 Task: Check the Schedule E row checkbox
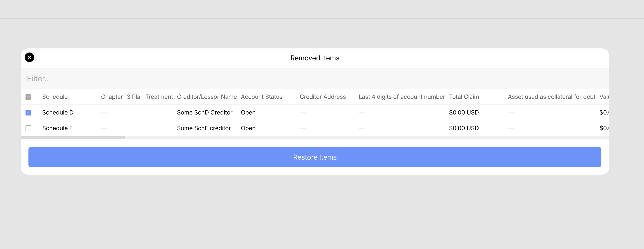click(28, 128)
